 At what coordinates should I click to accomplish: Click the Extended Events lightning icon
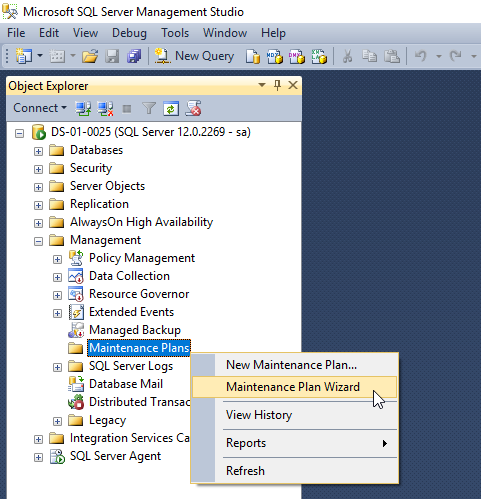click(x=76, y=312)
